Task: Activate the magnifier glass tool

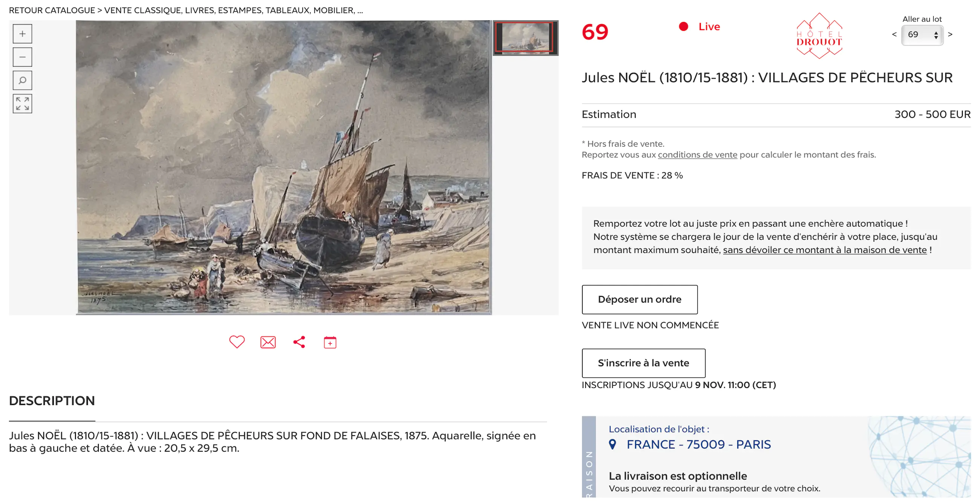Action: point(23,80)
